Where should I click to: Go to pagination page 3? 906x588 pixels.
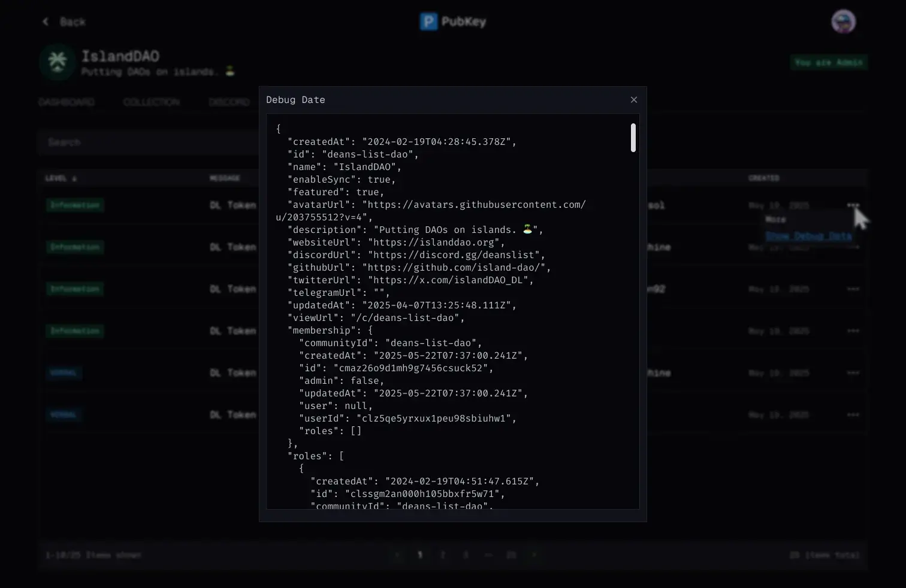pyautogui.click(x=466, y=555)
